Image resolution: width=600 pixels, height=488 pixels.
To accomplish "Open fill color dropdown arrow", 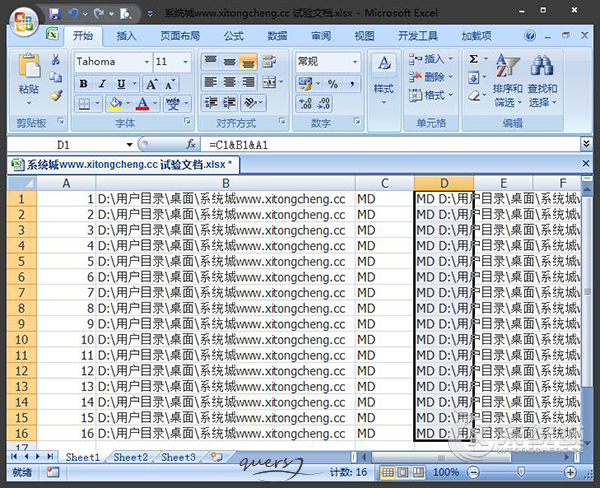I will (128, 103).
